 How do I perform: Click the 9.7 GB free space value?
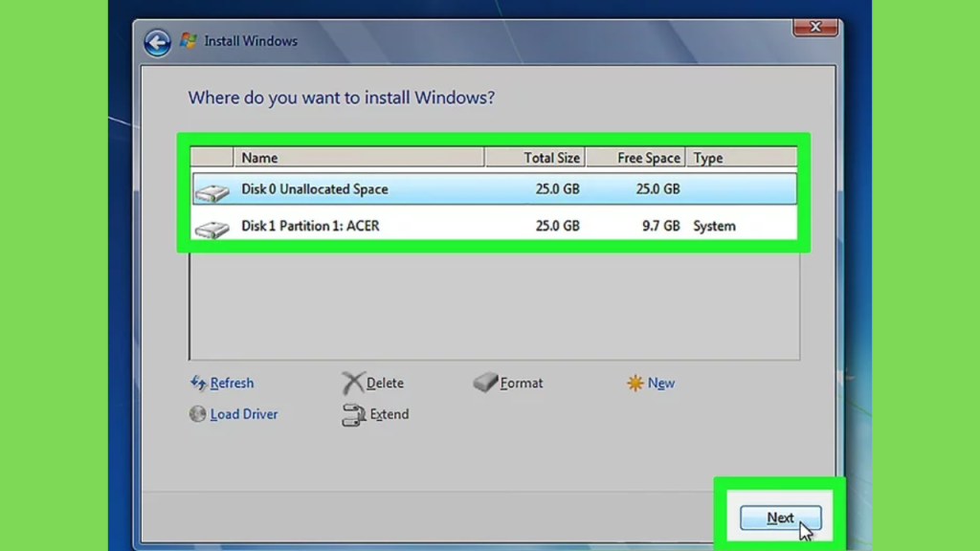tap(660, 226)
